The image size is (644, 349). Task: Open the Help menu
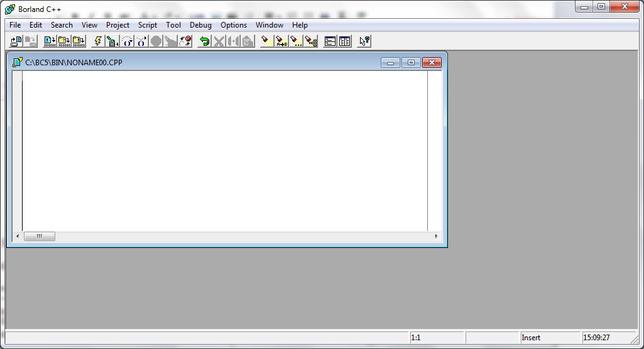(x=300, y=25)
